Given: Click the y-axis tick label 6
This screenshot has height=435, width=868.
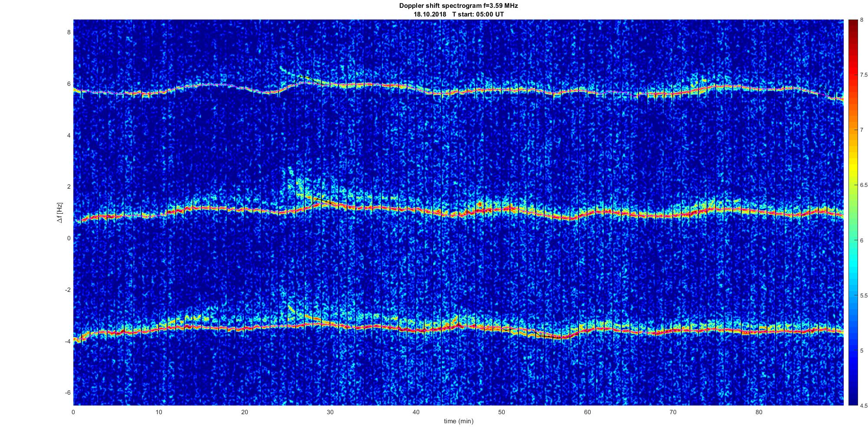Looking at the screenshot, I should point(68,84).
